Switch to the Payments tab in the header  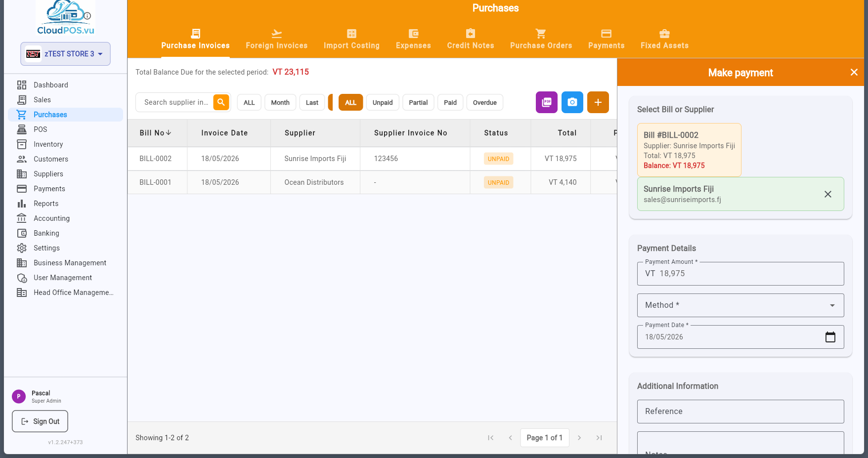click(606, 39)
